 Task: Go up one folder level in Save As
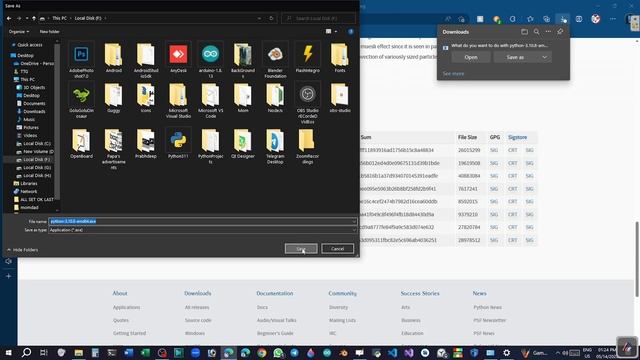(x=34, y=18)
